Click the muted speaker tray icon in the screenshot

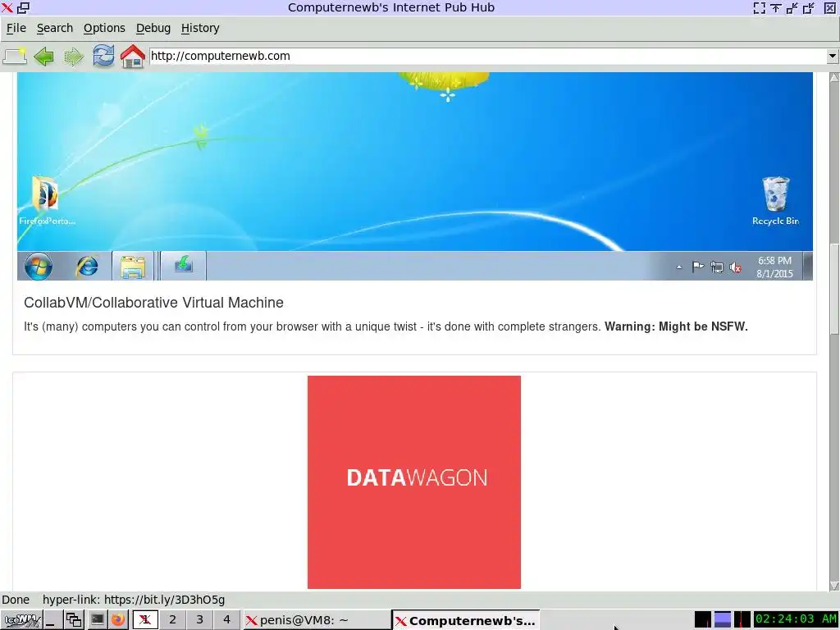736,267
